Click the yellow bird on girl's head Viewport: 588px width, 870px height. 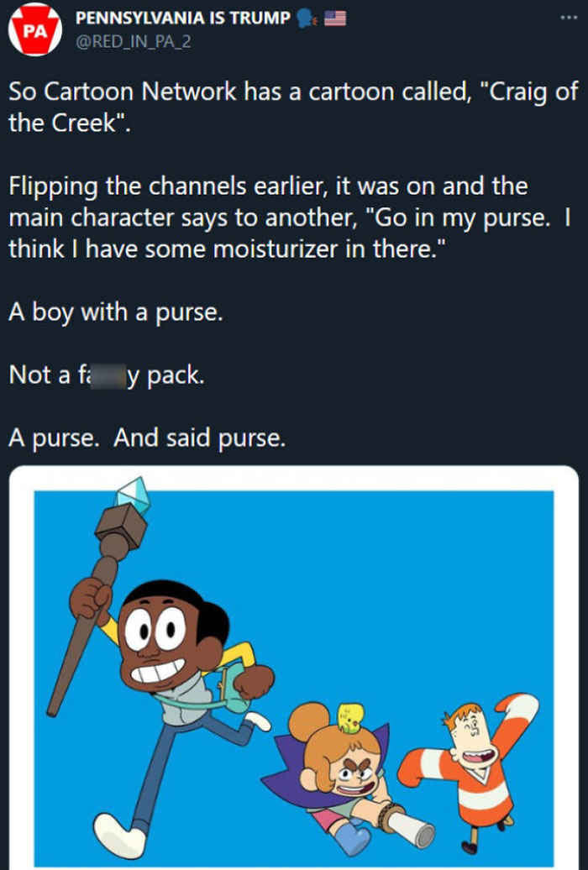pyautogui.click(x=350, y=717)
